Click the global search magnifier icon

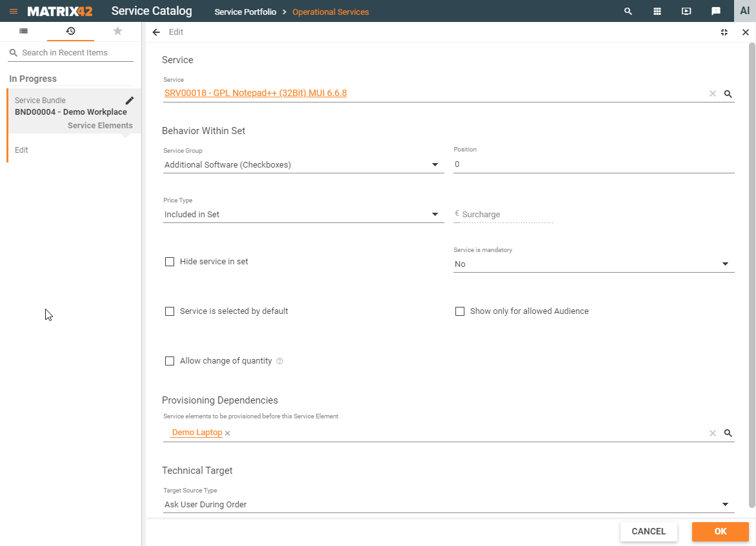pyautogui.click(x=628, y=12)
